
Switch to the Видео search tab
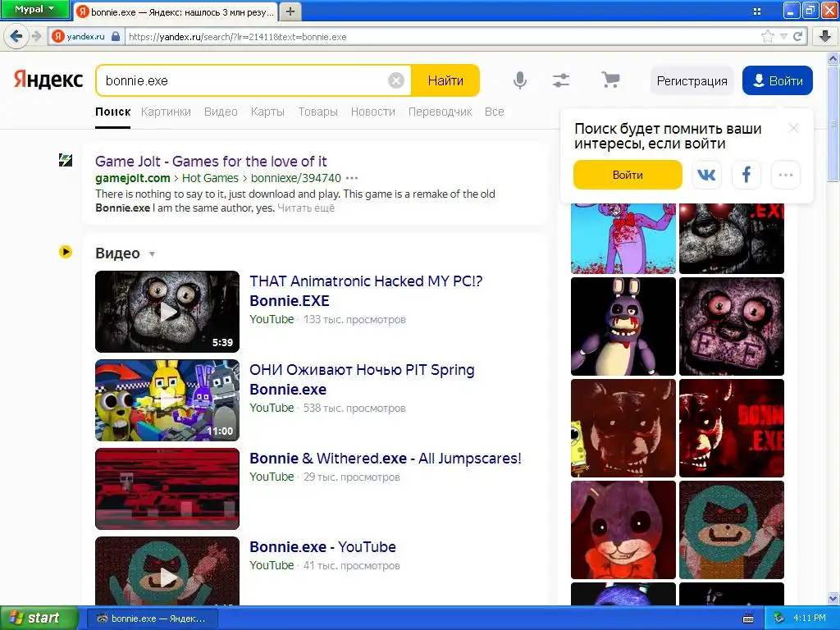tap(221, 112)
